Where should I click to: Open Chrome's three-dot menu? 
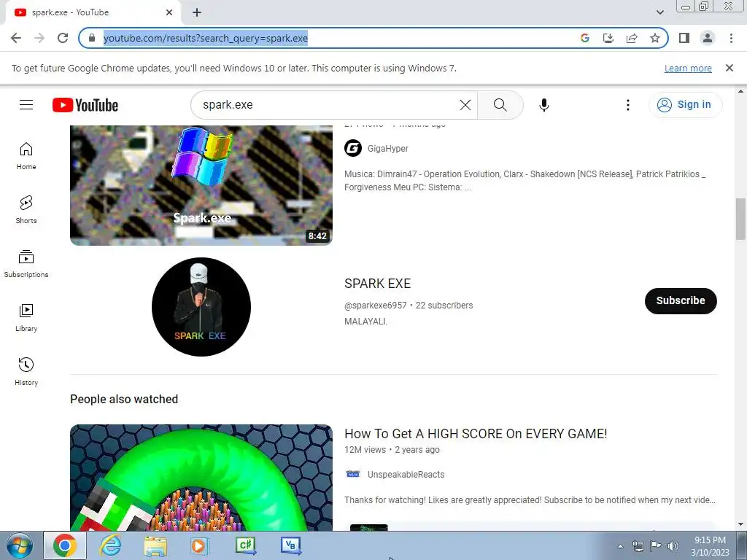click(x=731, y=38)
